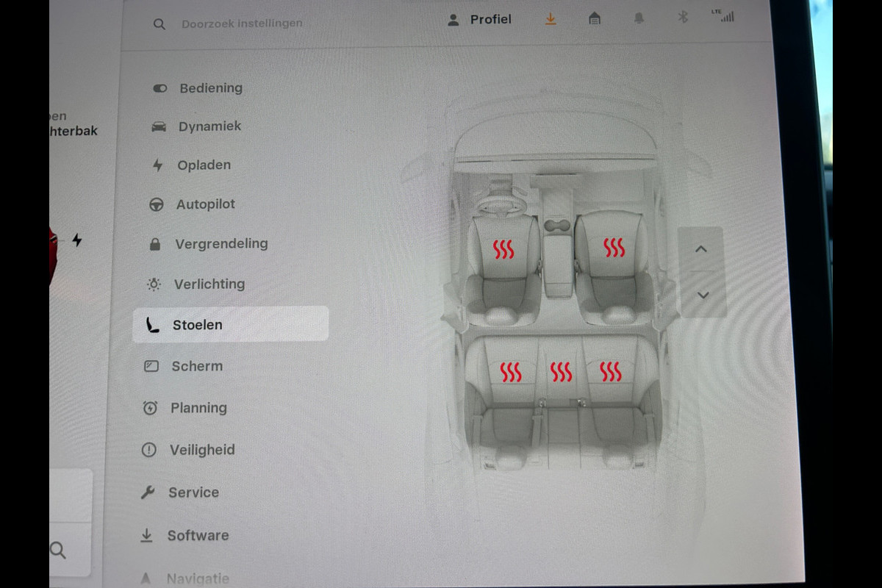Viewport: 882px width, 588px height.
Task: Tap the steering wheel Autopilot icon
Action: [x=157, y=205]
